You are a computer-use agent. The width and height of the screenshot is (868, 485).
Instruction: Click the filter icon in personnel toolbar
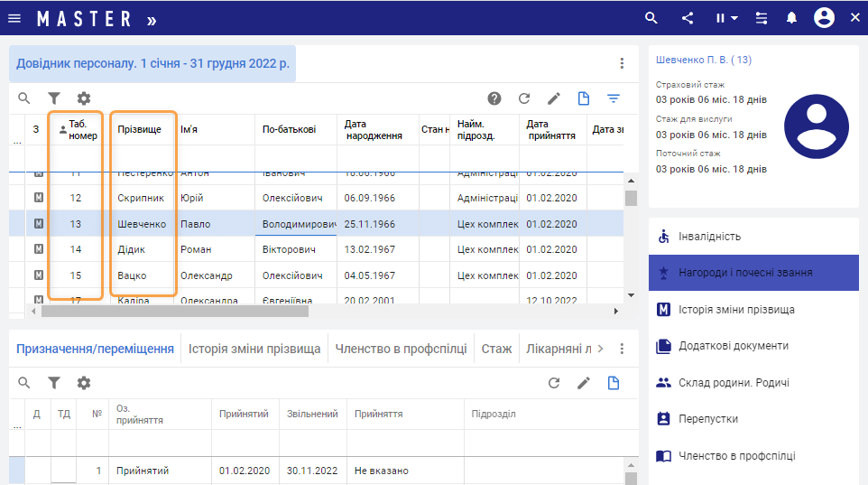coord(54,98)
